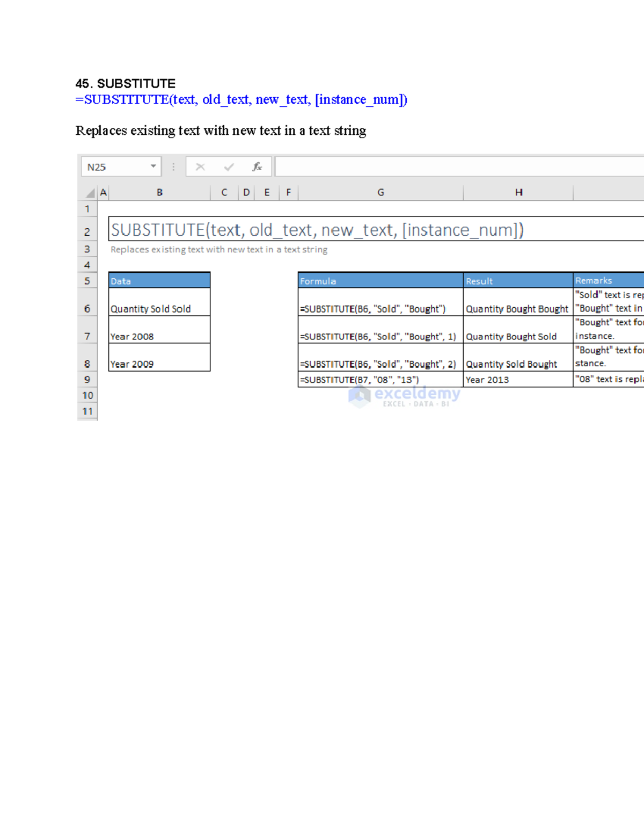This screenshot has width=644, height=834.
Task: Open Insert Function fx dialog
Action: point(257,166)
